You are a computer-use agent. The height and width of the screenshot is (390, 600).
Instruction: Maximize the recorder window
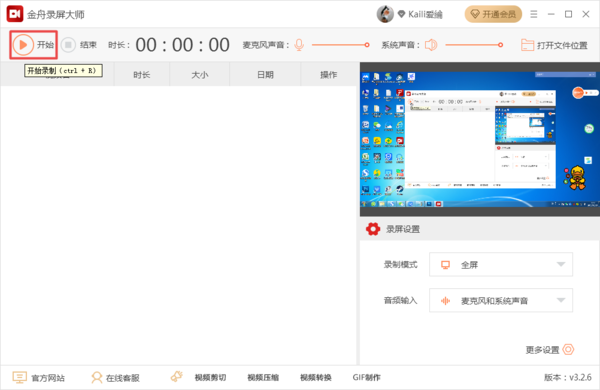(x=569, y=14)
